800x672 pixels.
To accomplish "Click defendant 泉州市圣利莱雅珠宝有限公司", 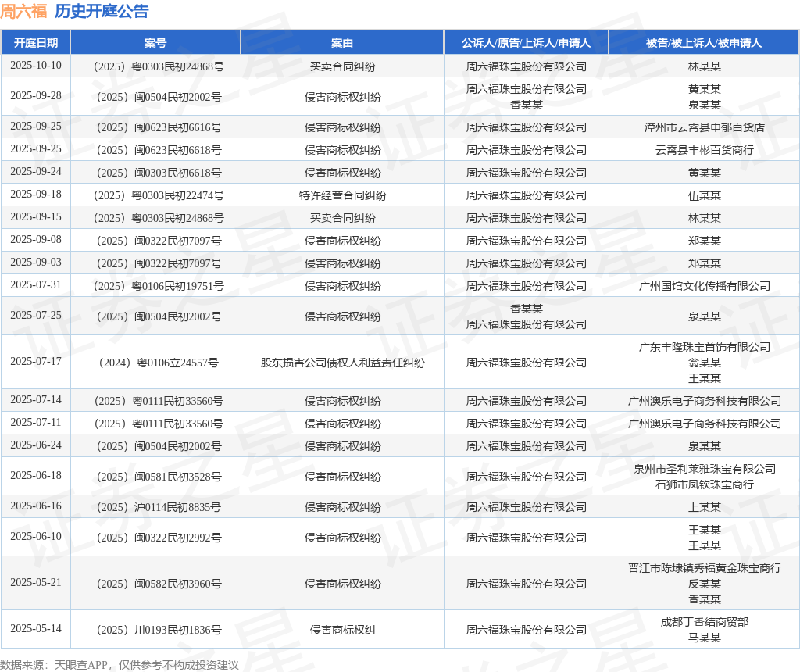I will pyautogui.click(x=704, y=469).
